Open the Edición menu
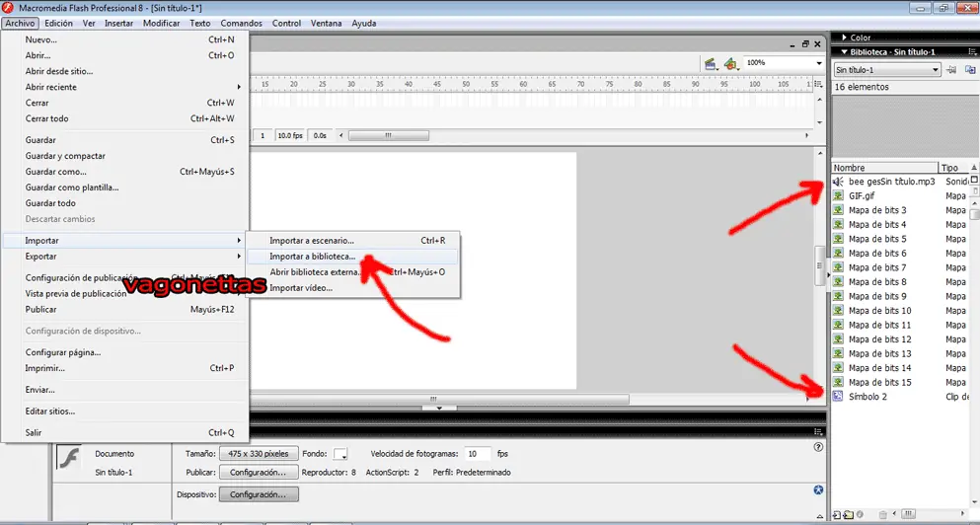This screenshot has width=980, height=525. tap(59, 23)
